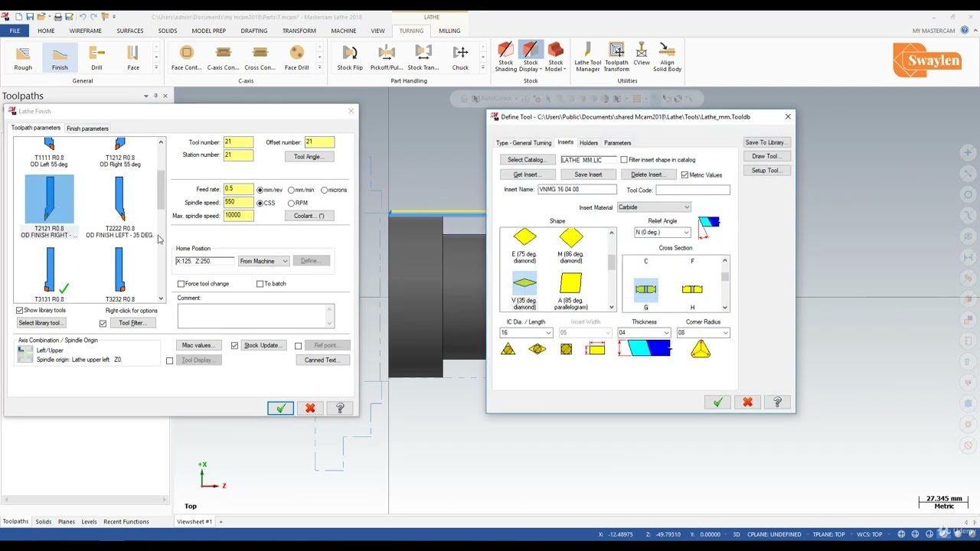Choose the Drill toolpath icon

pyautogui.click(x=96, y=57)
